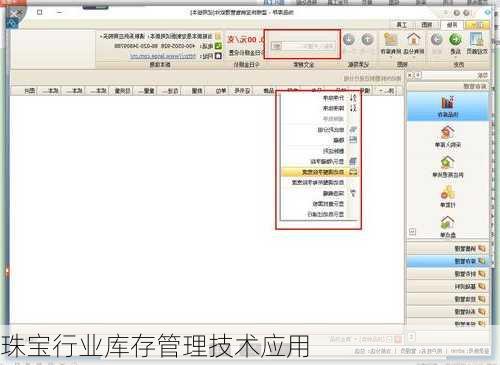The image size is (500, 365).
Task: Select the highlighted blue 库存管理 sidebar section
Action: coord(448,261)
